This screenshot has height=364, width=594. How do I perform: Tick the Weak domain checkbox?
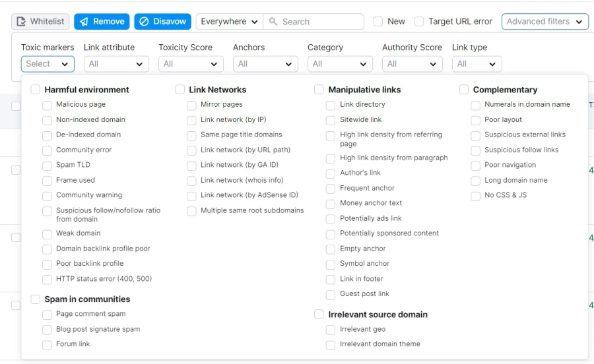(47, 234)
